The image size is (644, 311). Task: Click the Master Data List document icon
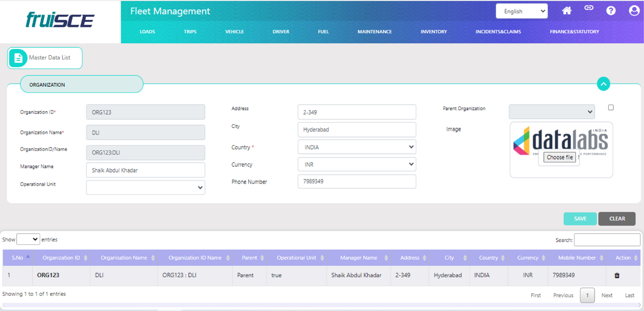(x=18, y=58)
